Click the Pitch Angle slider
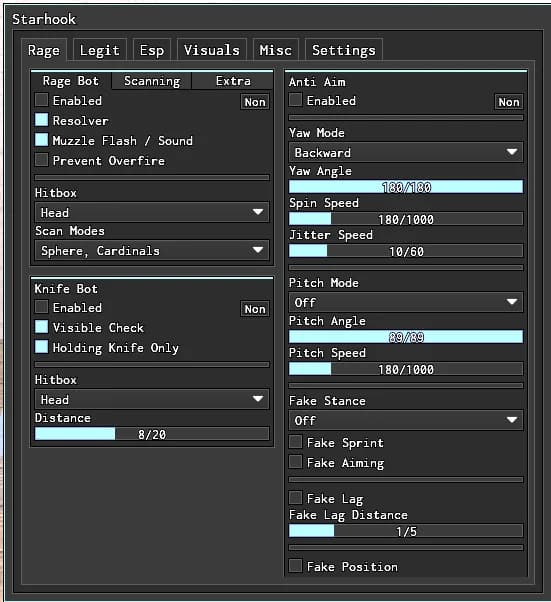 (x=406, y=337)
